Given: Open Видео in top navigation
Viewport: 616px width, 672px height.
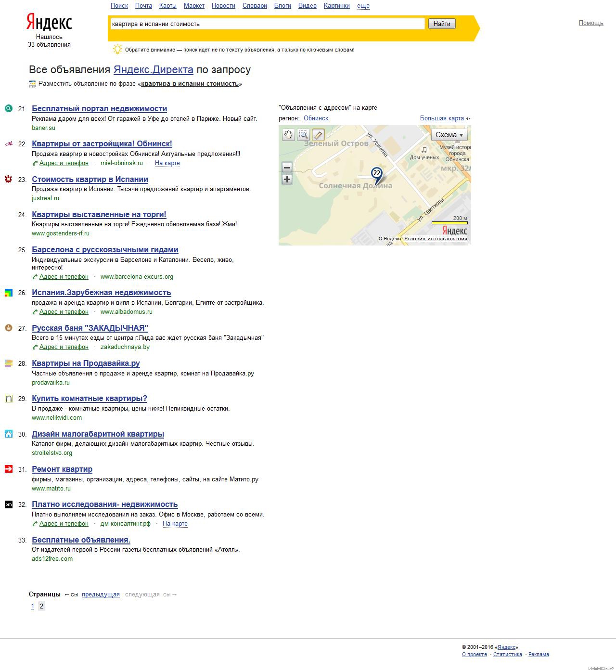Looking at the screenshot, I should point(308,6).
